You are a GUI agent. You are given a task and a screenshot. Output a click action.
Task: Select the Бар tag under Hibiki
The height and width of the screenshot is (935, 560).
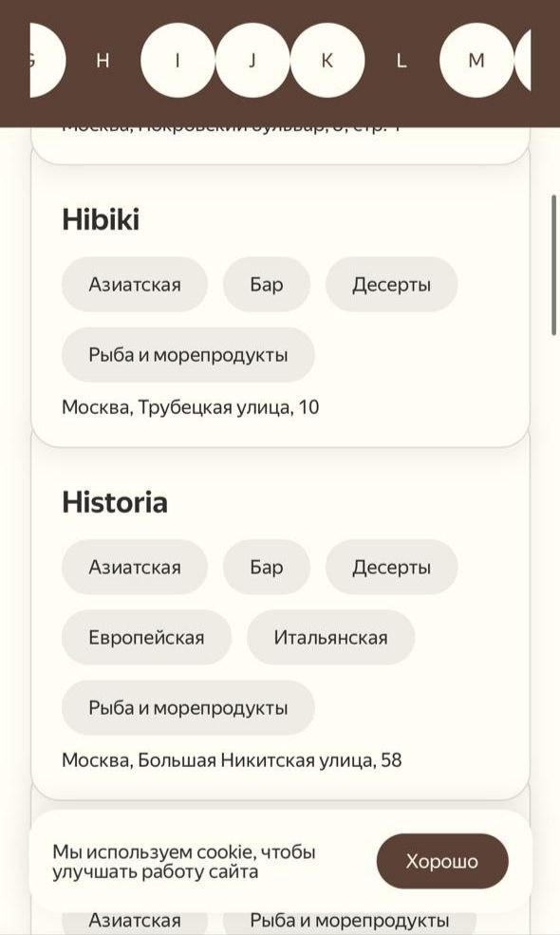click(266, 284)
